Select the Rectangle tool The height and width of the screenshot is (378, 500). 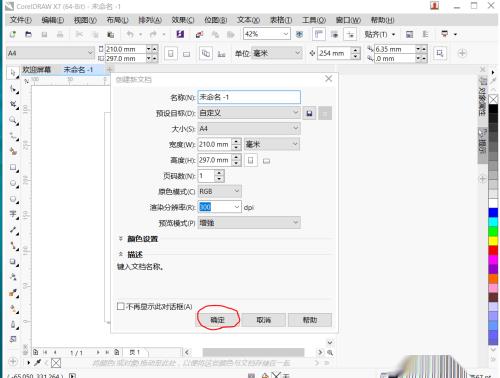[13, 167]
